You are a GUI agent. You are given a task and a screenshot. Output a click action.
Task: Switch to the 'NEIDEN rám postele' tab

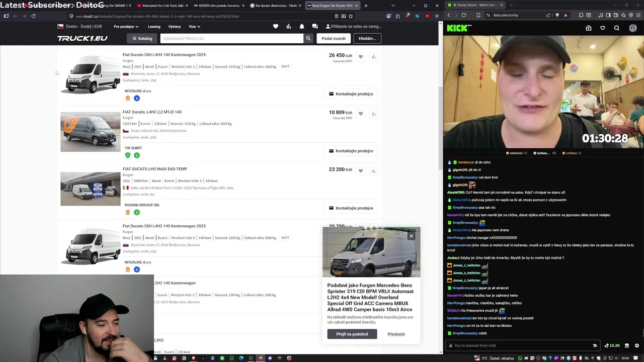pos(219,6)
